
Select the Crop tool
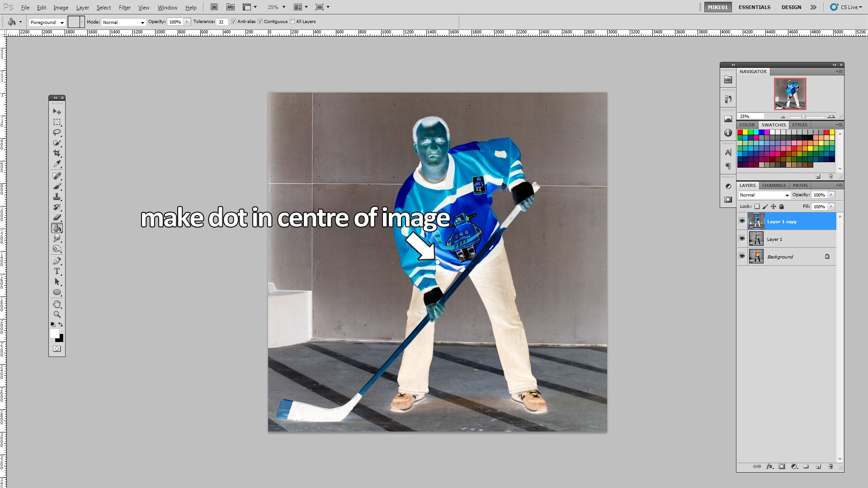tap(57, 154)
